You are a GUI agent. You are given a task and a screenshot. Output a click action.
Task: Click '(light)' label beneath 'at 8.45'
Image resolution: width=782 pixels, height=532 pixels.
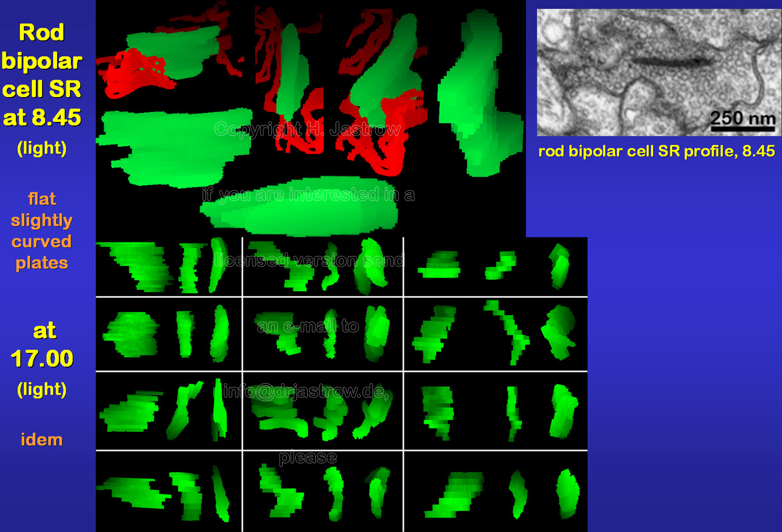[x=42, y=148]
